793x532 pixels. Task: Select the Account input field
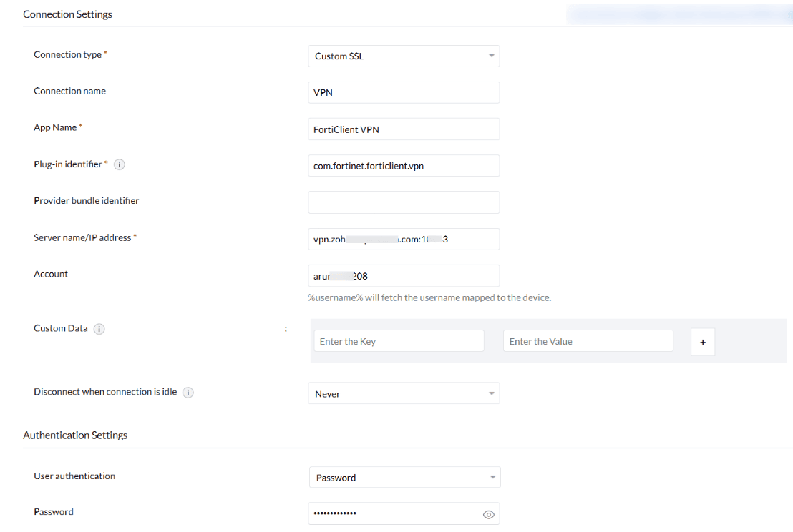404,276
